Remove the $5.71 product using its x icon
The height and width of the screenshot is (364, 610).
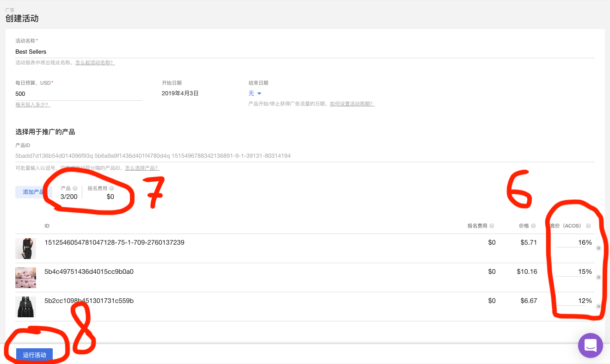598,247
